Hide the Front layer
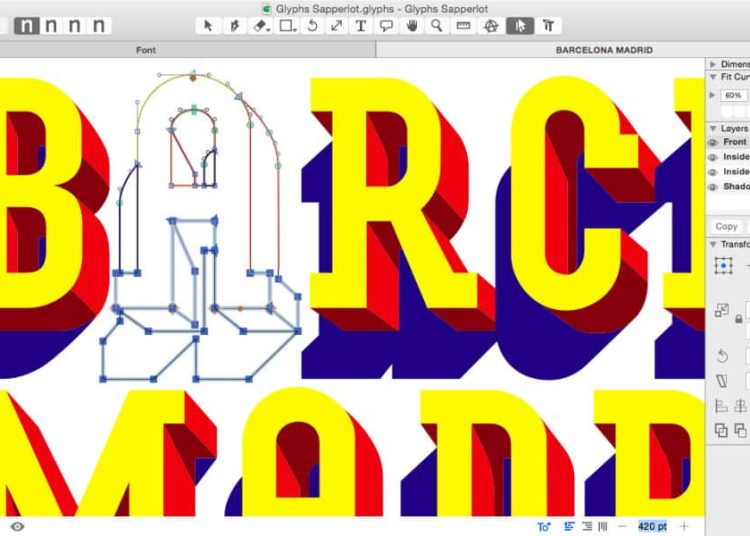750x536 pixels. click(713, 142)
